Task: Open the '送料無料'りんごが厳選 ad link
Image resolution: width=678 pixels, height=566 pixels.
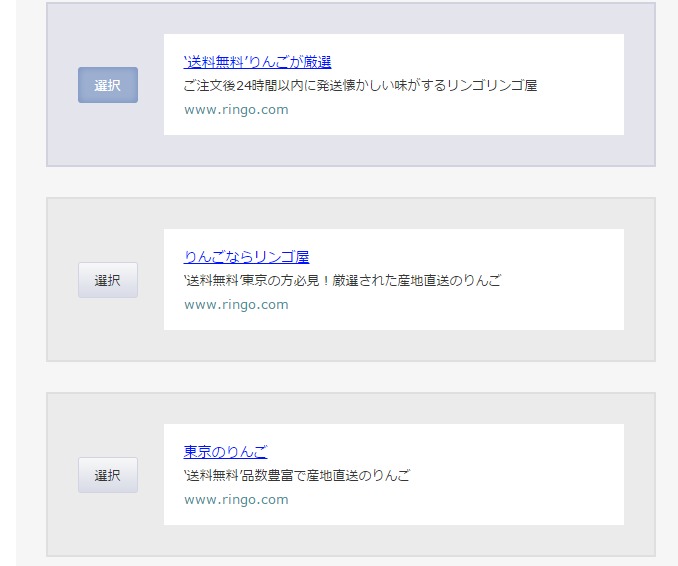Action: [x=257, y=62]
